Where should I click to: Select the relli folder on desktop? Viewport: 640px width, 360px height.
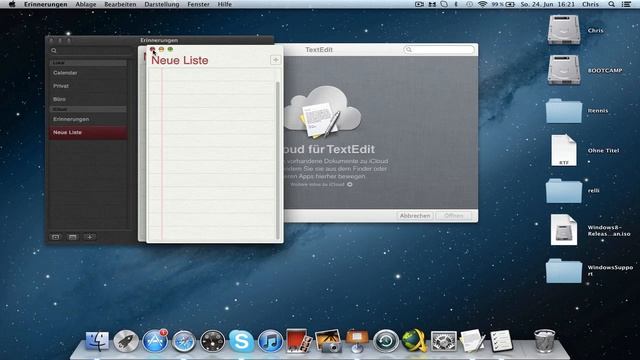(564, 190)
